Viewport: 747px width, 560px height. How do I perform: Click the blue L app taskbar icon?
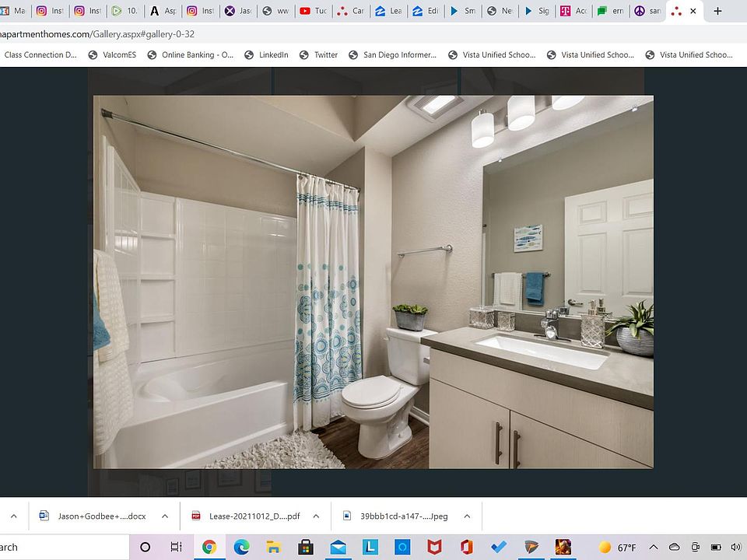tap(370, 547)
